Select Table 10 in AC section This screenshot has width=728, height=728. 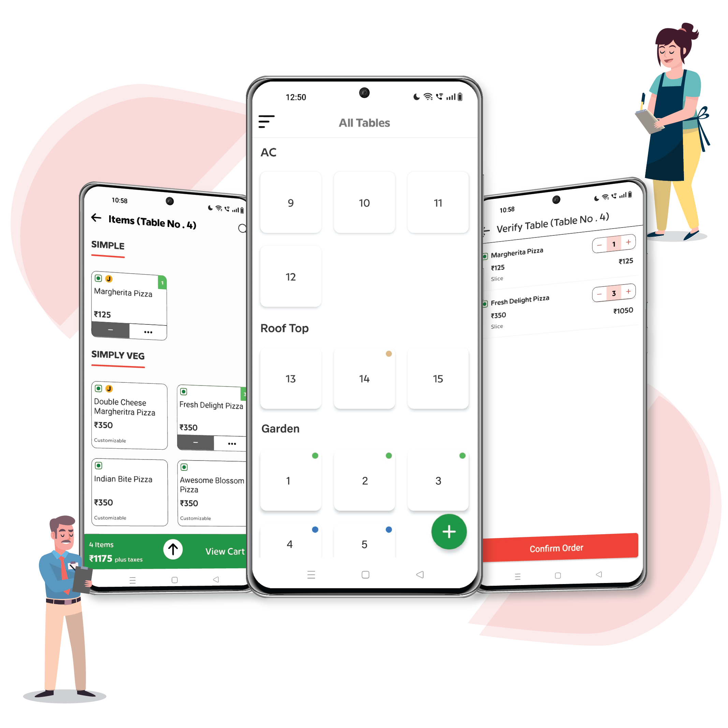[365, 201]
